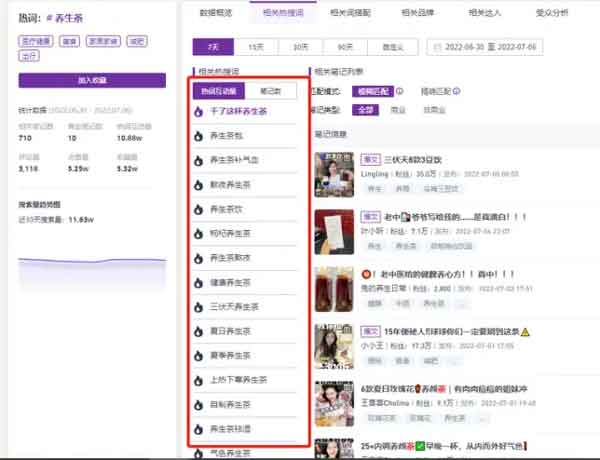Click flame icon beside 熬夜养生茶

[x=198, y=185]
